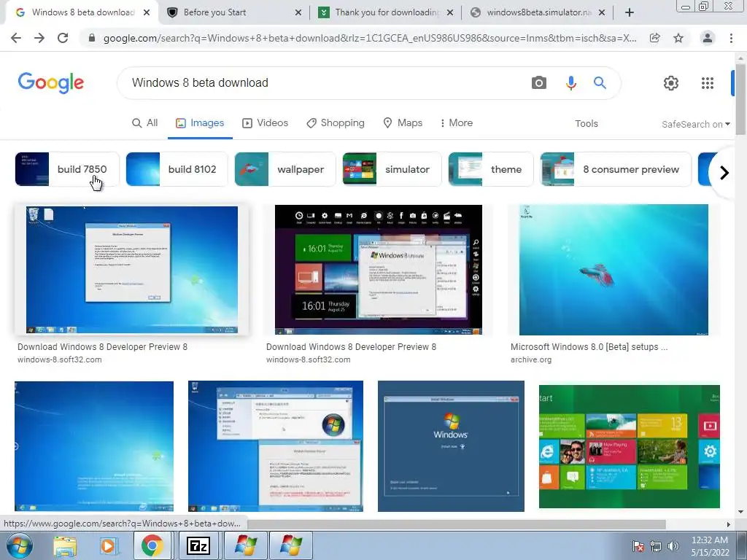Image resolution: width=747 pixels, height=560 pixels.
Task: Click the Action Center flag icon in tray
Action: (638, 546)
